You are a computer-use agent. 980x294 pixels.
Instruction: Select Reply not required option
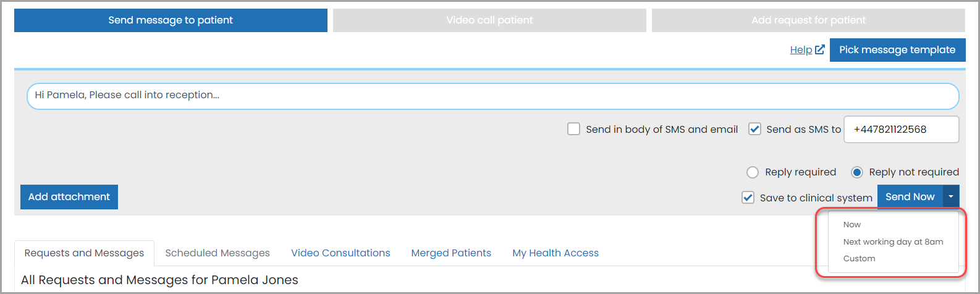pyautogui.click(x=857, y=172)
